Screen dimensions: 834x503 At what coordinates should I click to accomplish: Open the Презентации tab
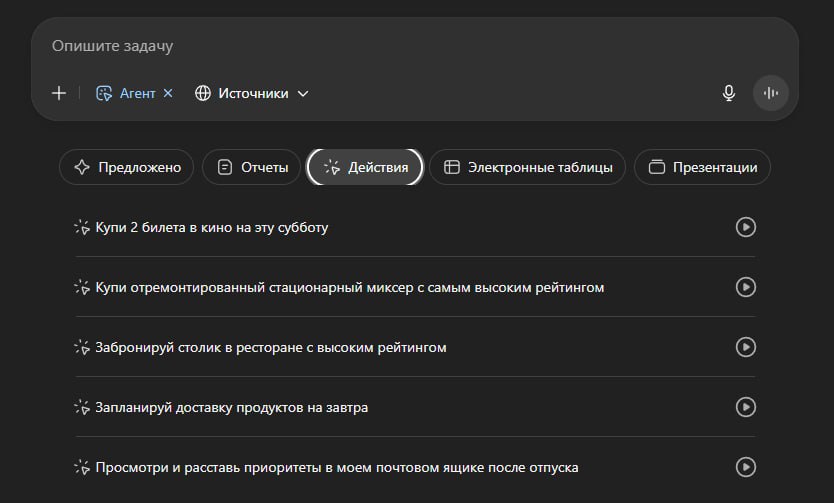[x=702, y=167]
